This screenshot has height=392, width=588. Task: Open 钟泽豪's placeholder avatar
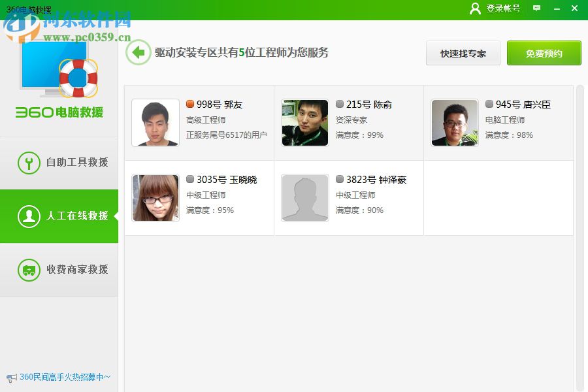pyautogui.click(x=305, y=198)
